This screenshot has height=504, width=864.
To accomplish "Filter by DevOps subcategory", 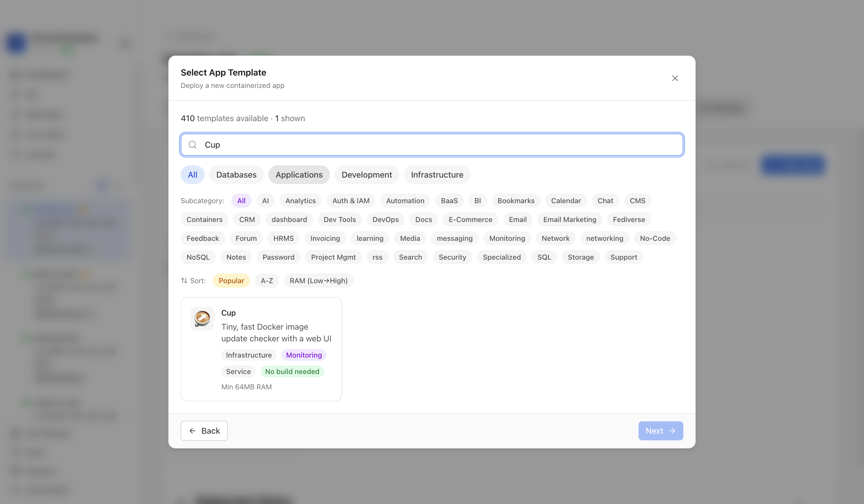I will (x=386, y=220).
